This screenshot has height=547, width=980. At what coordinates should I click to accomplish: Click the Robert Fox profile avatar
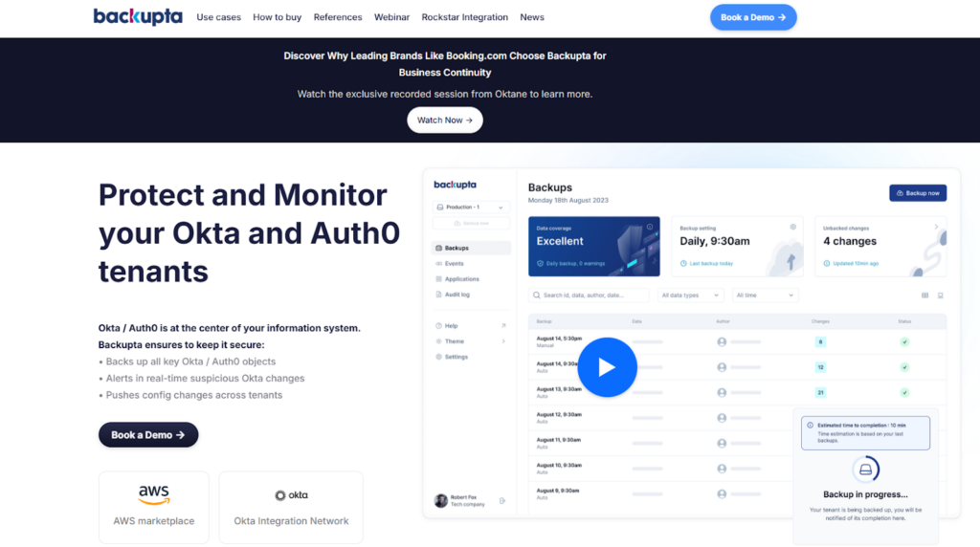coord(440,501)
